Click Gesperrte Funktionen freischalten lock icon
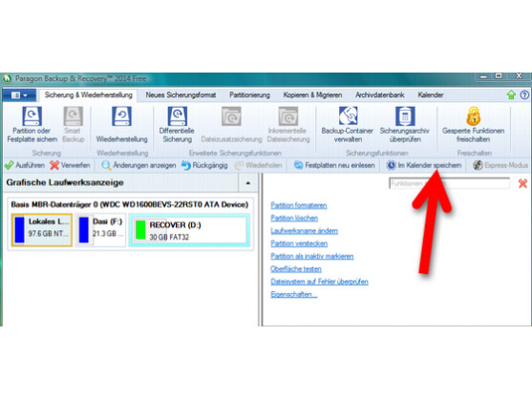Image resolution: width=532 pixels, height=399 pixels. [473, 115]
